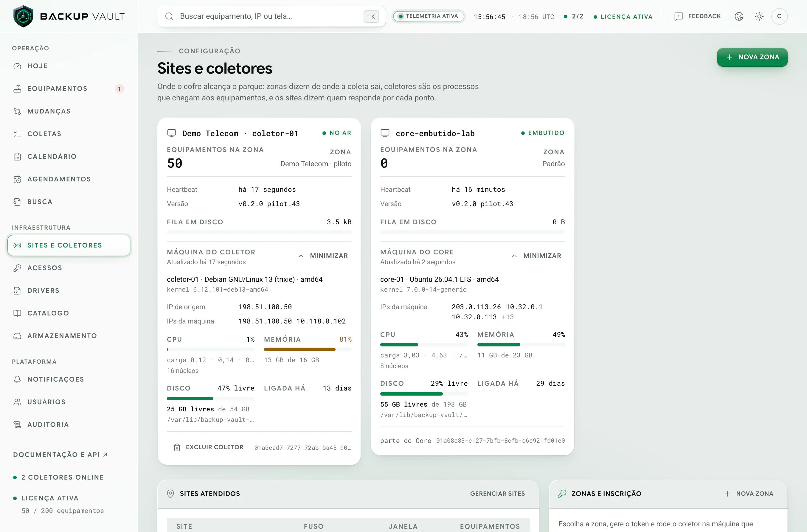
Task: Open Calendário section
Action: (69, 156)
